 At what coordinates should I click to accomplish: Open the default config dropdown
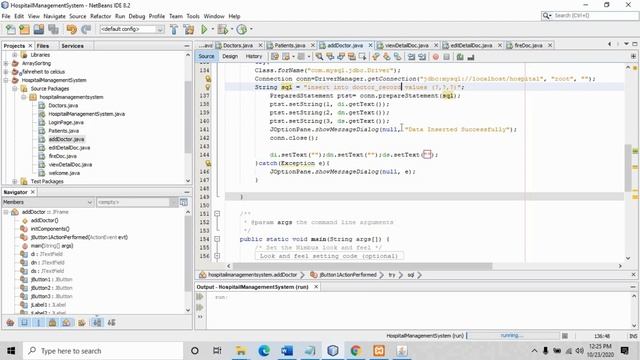pos(132,29)
